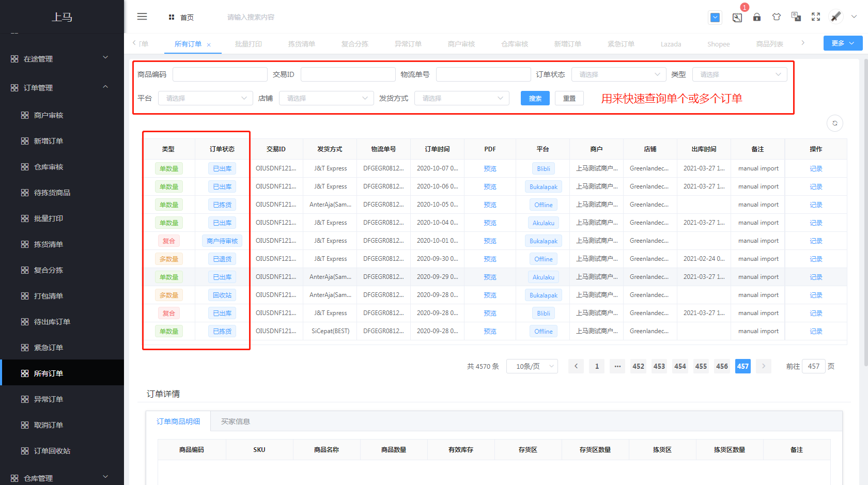Screen dimensions: 868x485
Task: Expand the 仓库管理 menu
Action: coord(105,477)
